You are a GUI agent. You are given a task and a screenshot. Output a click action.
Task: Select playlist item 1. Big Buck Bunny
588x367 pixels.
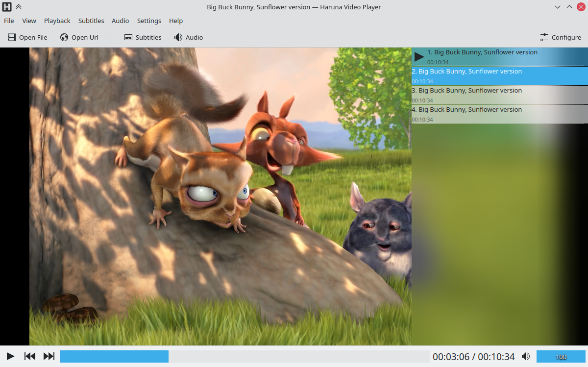click(x=500, y=57)
